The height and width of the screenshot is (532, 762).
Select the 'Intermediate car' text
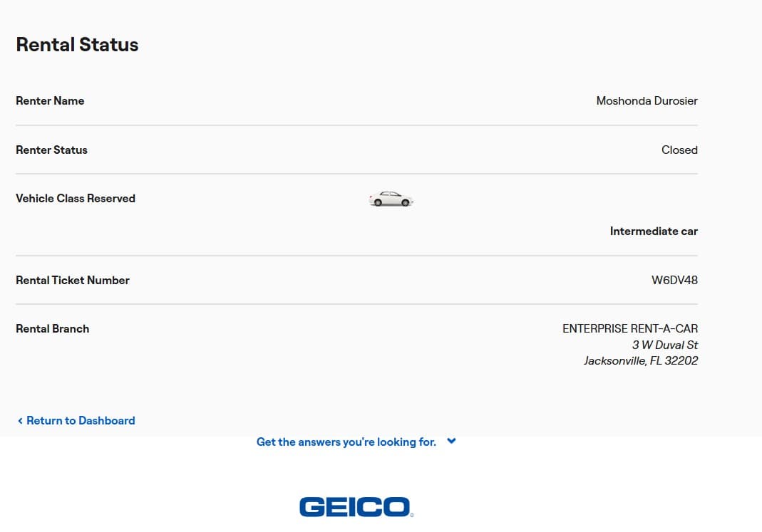click(x=654, y=231)
